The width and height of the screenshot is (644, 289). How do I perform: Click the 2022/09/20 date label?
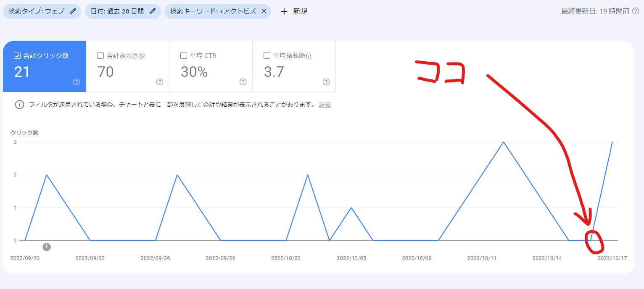click(x=25, y=258)
